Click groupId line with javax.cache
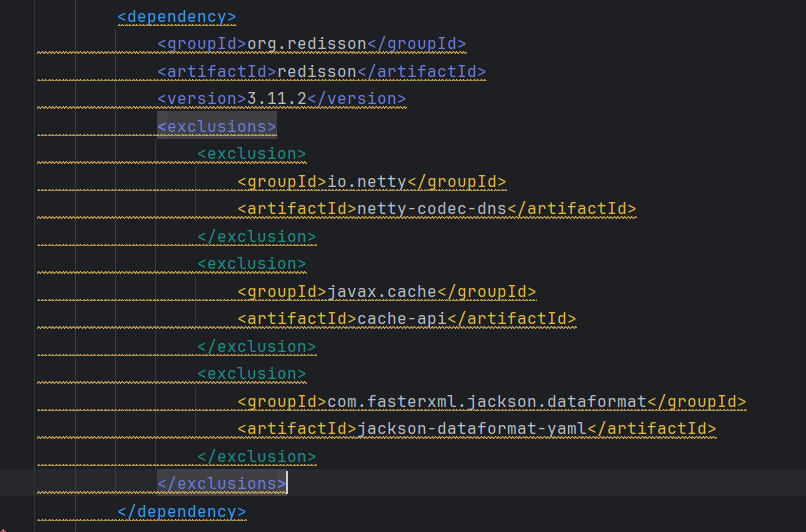Viewport: 806px width, 532px height. coord(387,292)
